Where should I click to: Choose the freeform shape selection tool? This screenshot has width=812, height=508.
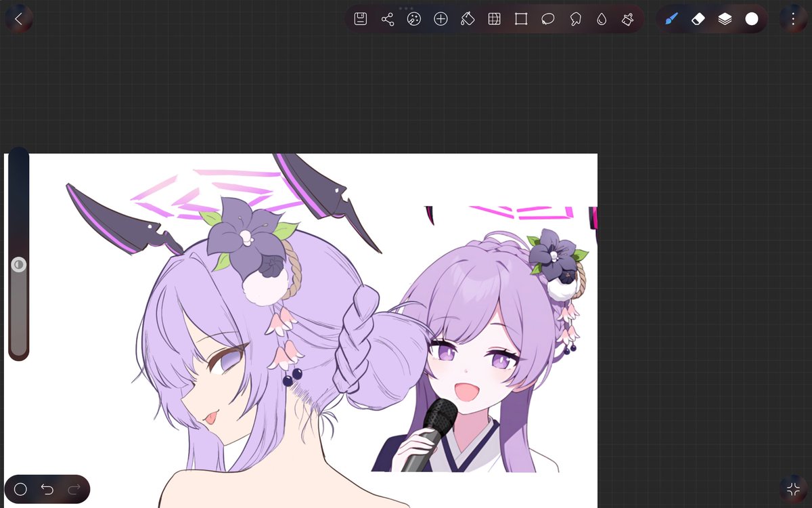575,19
